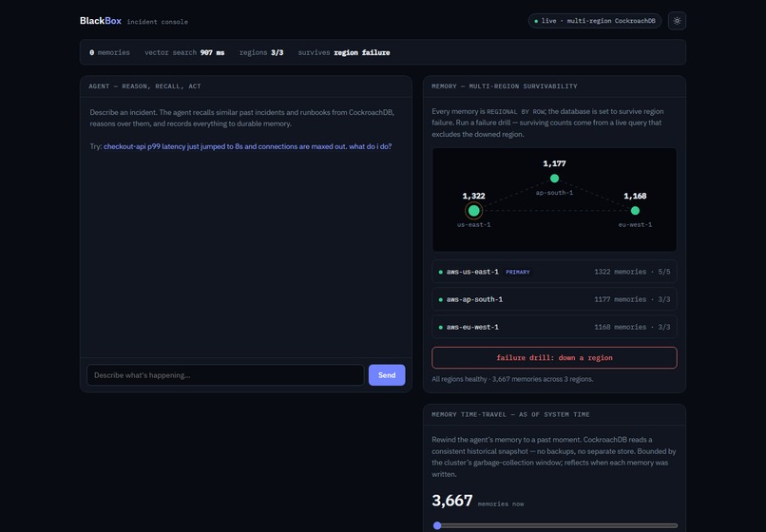Click the regions 3/3 stat
Viewport: 766px width, 532px height.
point(261,52)
